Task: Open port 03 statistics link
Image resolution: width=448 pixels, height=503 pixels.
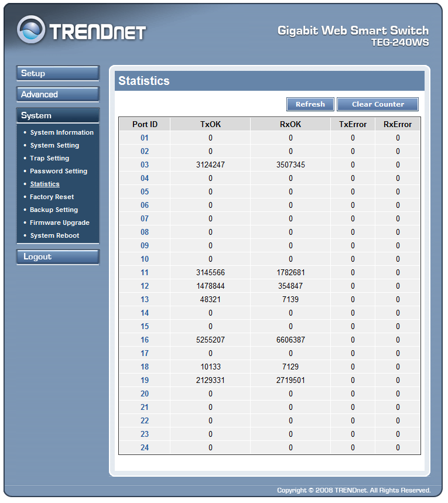Action: [x=145, y=165]
